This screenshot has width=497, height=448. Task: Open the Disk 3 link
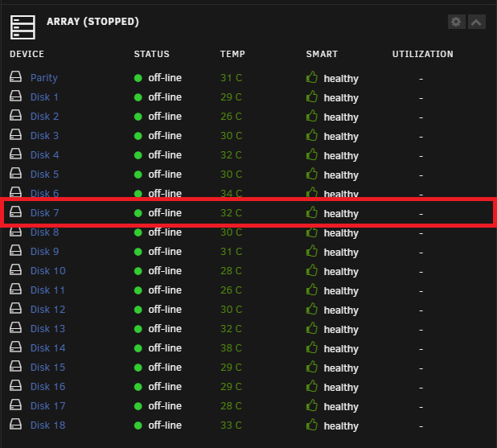tap(45, 136)
